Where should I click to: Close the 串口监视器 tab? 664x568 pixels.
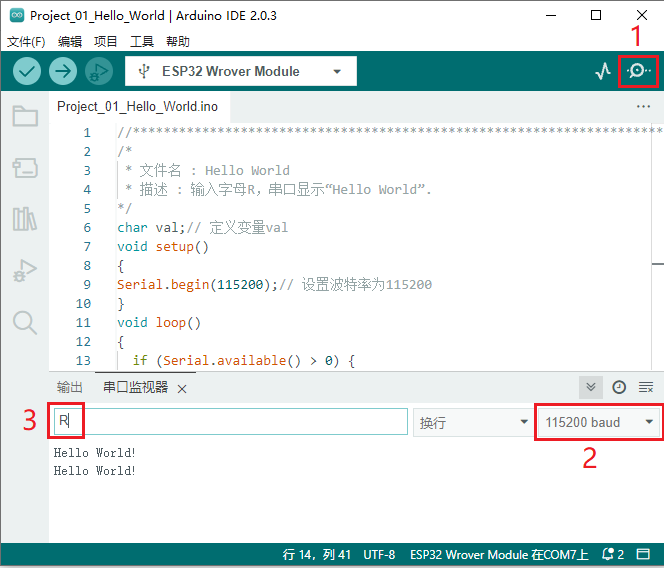[182, 389]
